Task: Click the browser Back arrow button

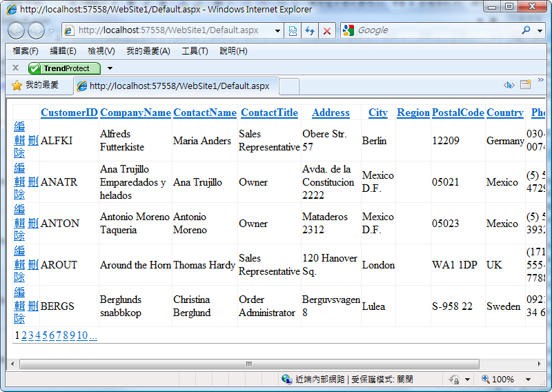Action: (16, 30)
